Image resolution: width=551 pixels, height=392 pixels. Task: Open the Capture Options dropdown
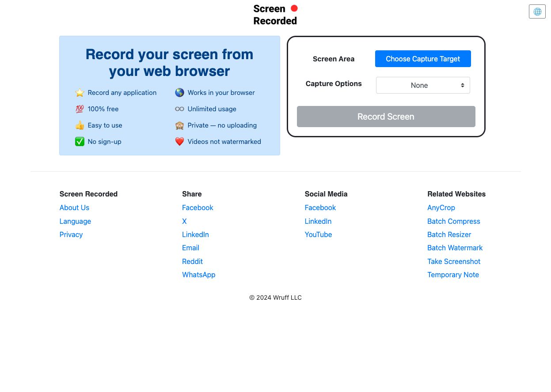[x=423, y=85]
